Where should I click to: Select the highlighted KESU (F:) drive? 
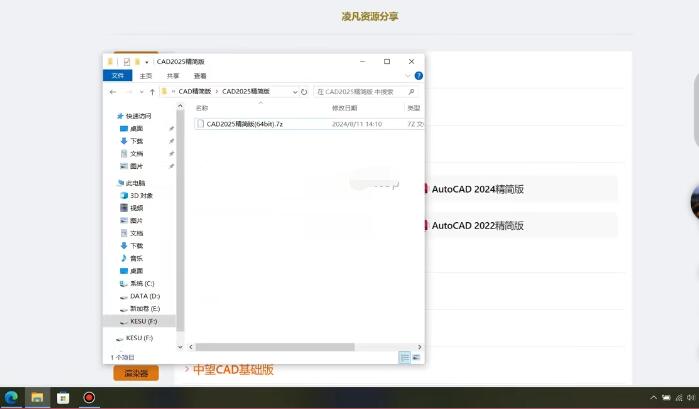point(144,321)
